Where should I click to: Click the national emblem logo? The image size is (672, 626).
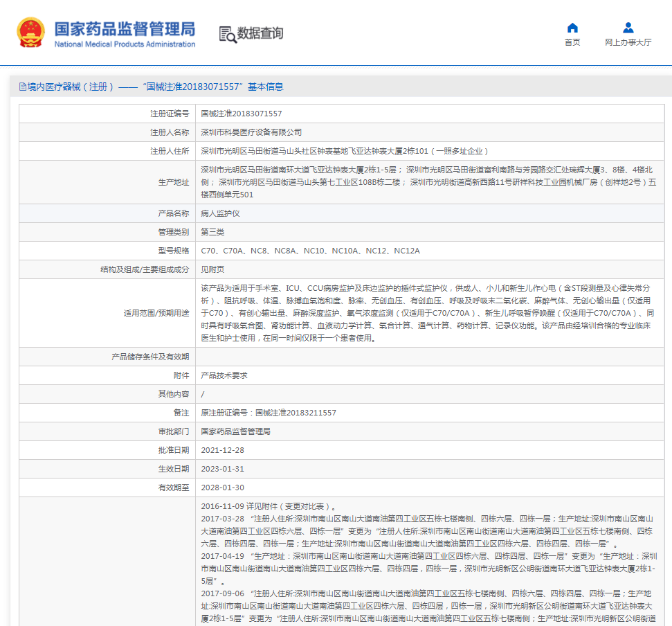tap(30, 33)
